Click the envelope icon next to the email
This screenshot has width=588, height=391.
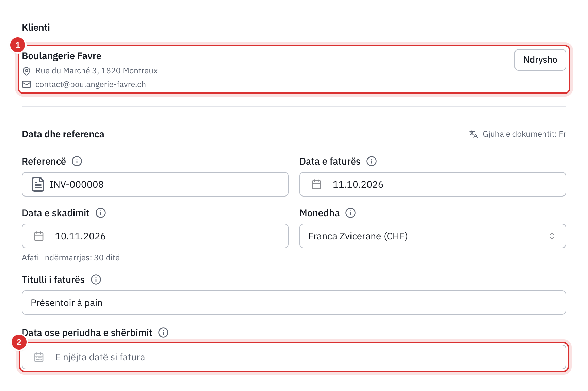27,84
